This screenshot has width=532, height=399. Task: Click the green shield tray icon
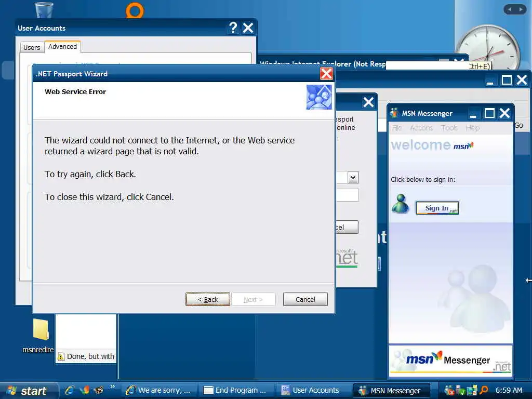(x=460, y=390)
